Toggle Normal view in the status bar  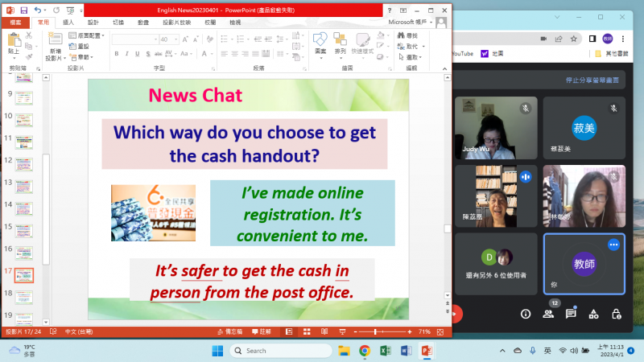coord(289,331)
